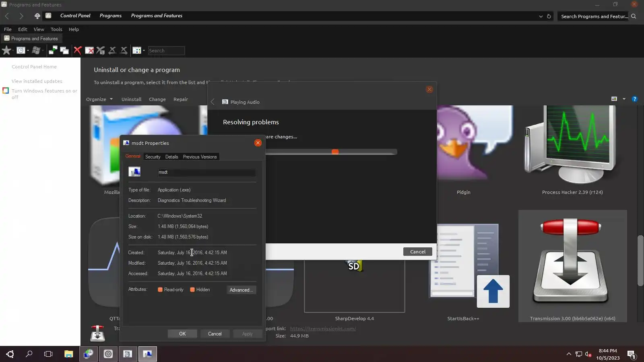Click the msdt file name field

pos(206,172)
